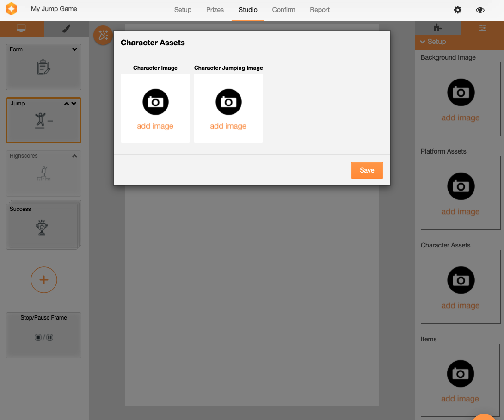Add a new frame with plus button
Screen dimensions: 504x420
[44, 280]
